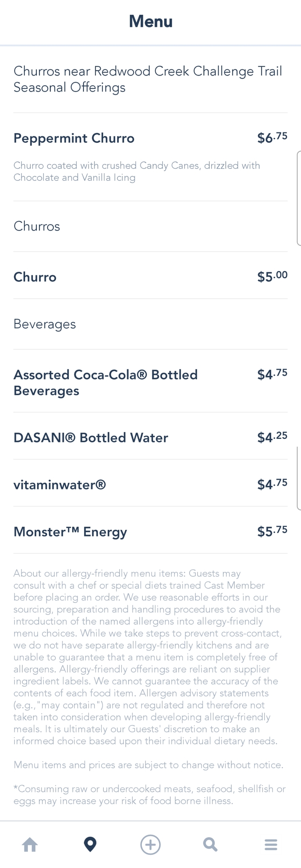Tap the Menu page title
Screen dimensions: 301x868
coord(150,22)
